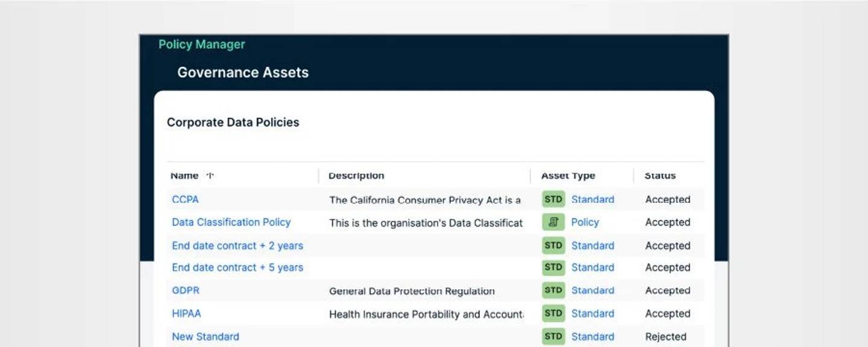View the HIPAA asset details
868x347 pixels.
click(x=186, y=313)
